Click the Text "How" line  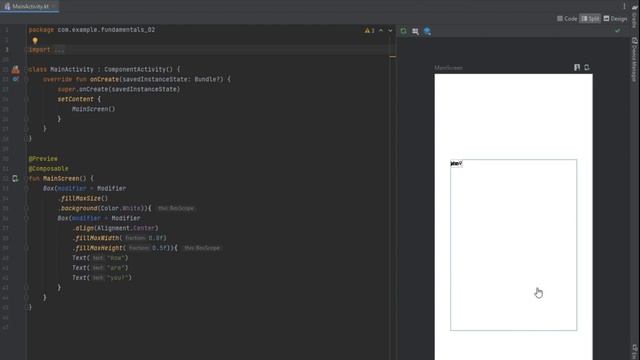click(100, 258)
